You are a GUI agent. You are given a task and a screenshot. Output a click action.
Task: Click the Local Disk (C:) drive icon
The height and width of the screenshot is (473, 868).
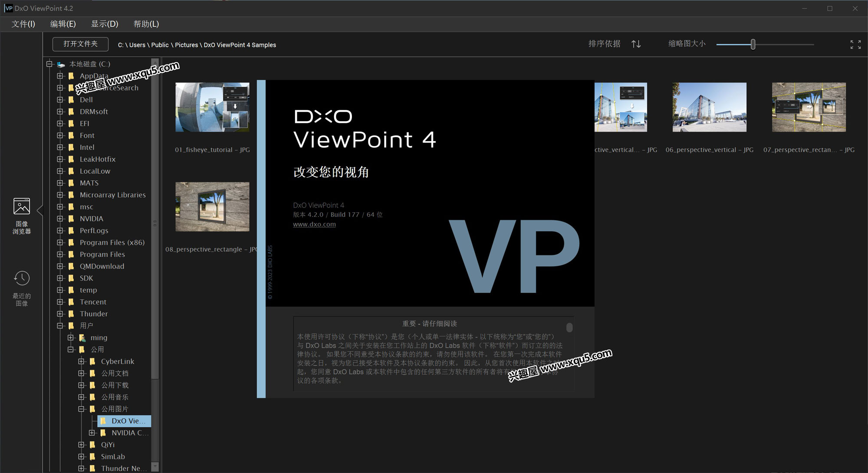point(61,64)
